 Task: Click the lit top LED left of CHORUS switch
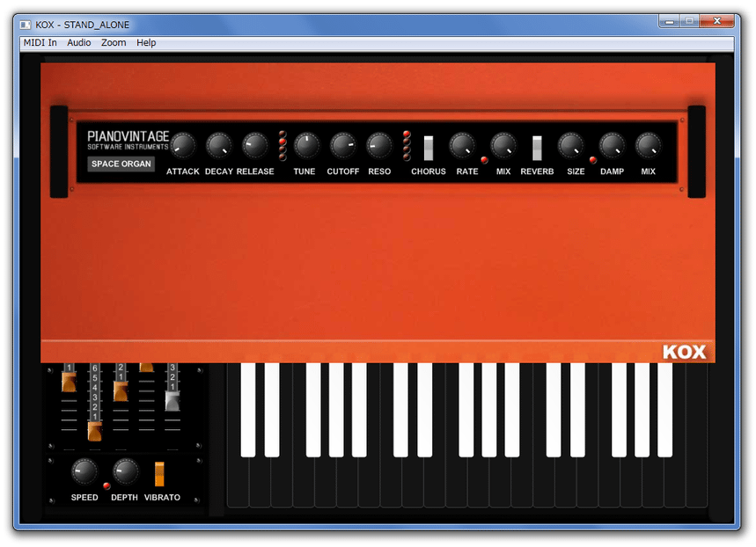[x=407, y=134]
